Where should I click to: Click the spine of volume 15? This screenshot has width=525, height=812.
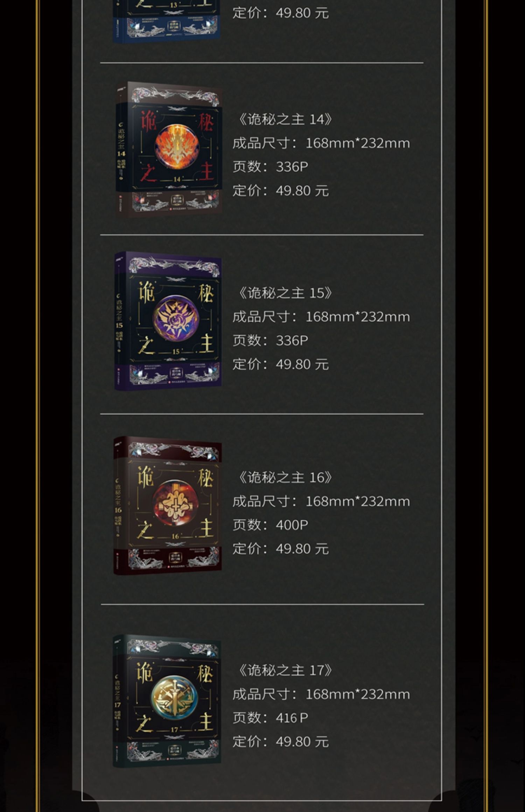pos(120,321)
